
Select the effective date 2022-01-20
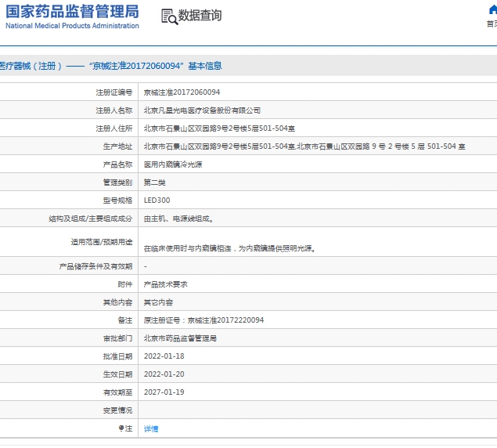click(164, 374)
